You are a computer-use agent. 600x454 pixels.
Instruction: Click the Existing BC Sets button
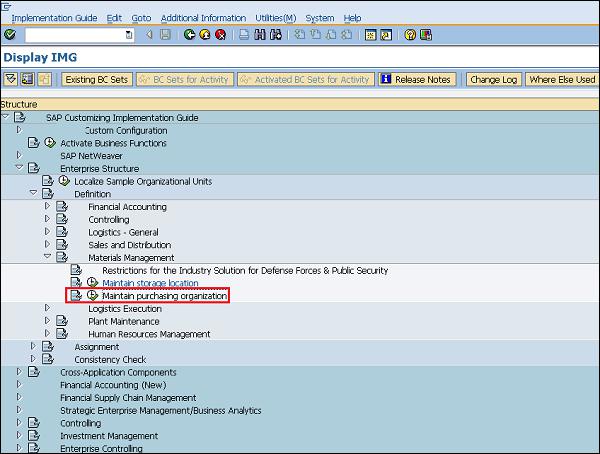pos(97,79)
